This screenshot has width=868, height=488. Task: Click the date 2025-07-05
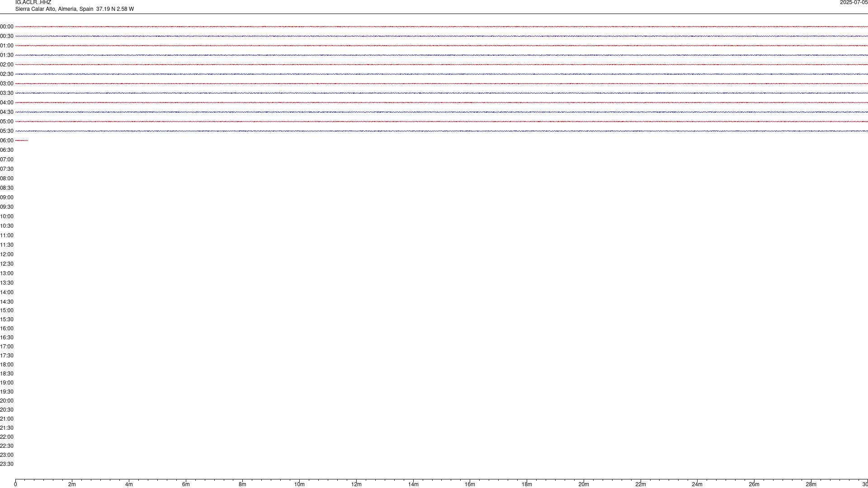854,3
